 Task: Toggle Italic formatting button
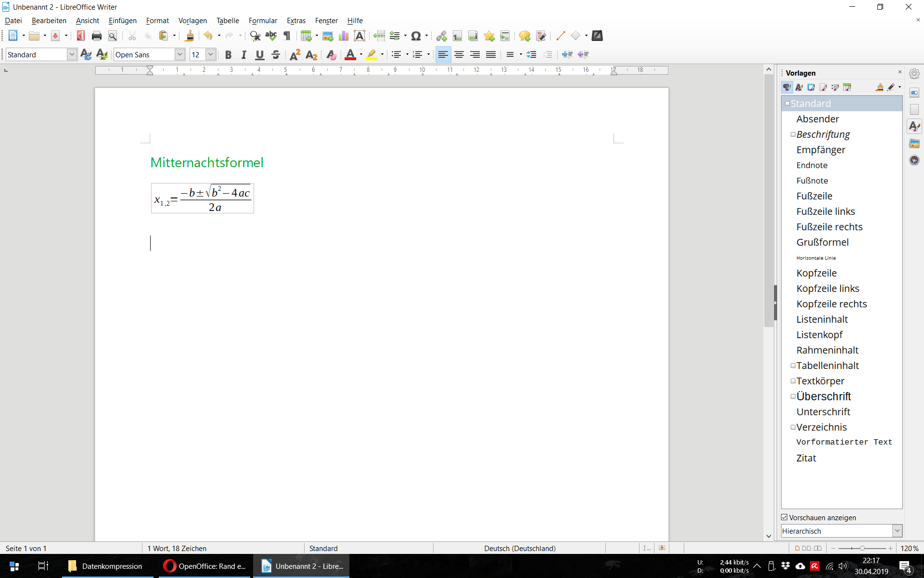pos(244,55)
